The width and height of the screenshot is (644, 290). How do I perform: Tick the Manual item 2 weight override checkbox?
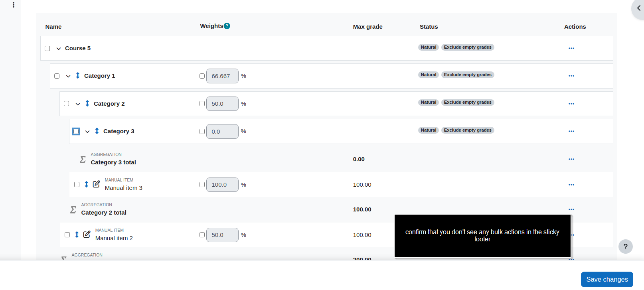(x=202, y=235)
